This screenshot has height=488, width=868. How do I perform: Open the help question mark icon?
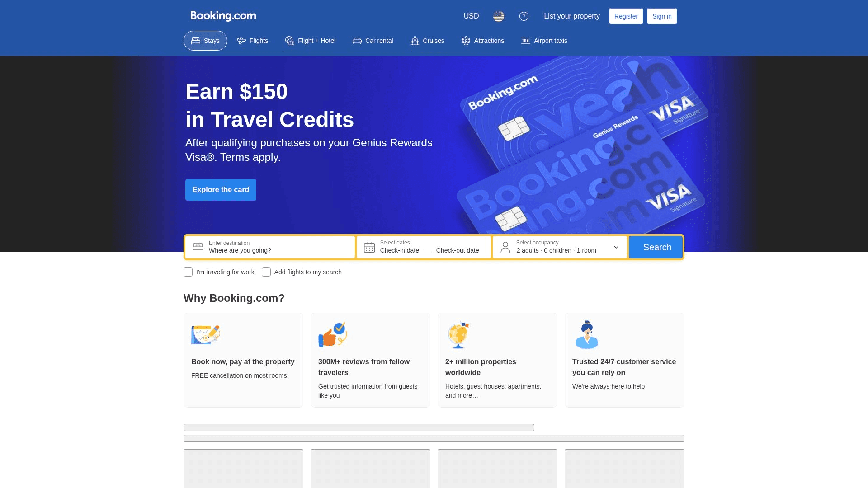(524, 16)
